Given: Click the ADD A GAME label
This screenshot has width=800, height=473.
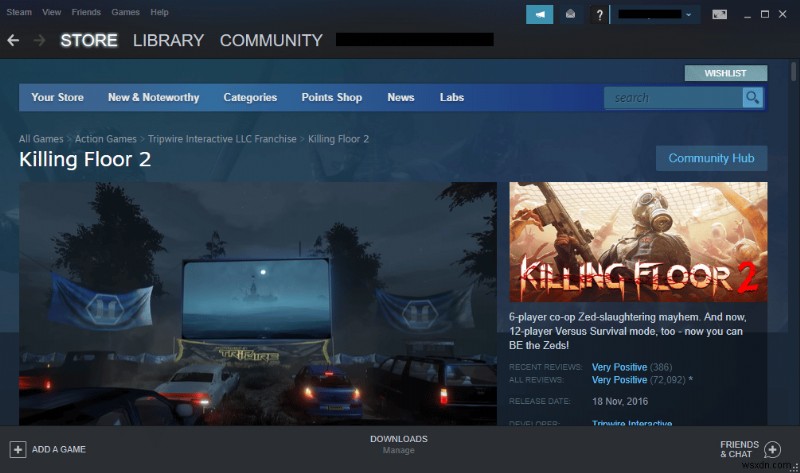Looking at the screenshot, I should (x=59, y=450).
